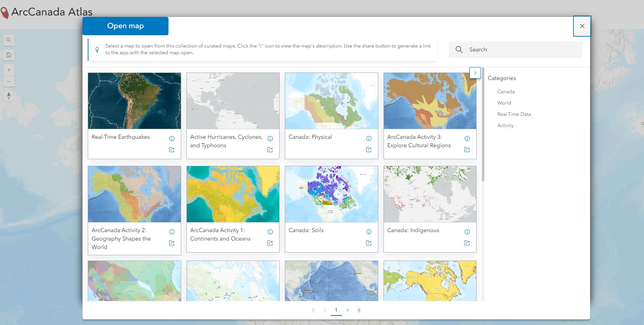Screen dimensions: 644x325
Task: Open Explore Cultural Regions thumbnail
Action: 430,101
